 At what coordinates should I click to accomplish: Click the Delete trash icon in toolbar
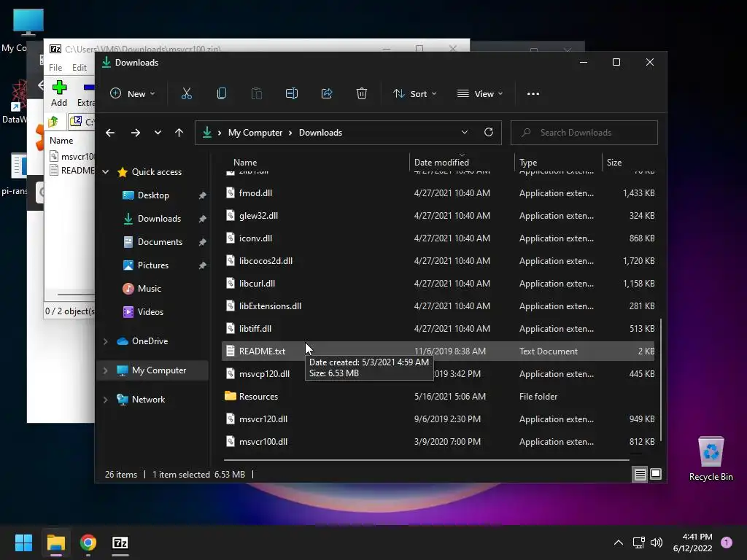362,94
